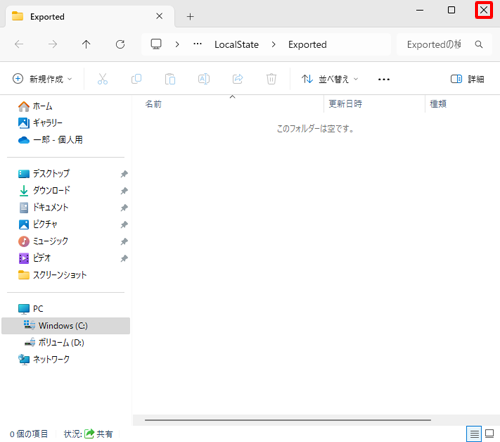
Task: Open the ダウンロード quick access folder
Action: (44, 190)
